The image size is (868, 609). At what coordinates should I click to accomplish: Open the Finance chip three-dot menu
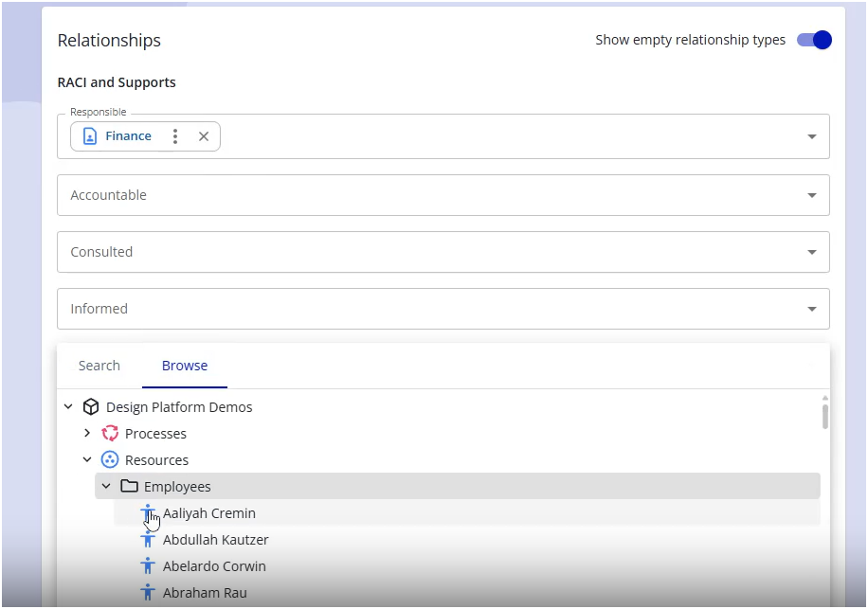174,136
